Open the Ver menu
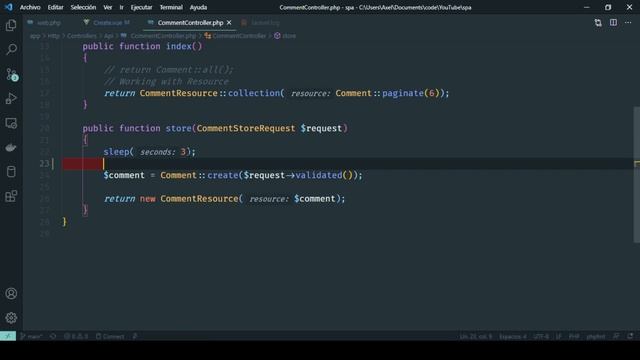This screenshot has width=640, height=360. tap(108, 7)
